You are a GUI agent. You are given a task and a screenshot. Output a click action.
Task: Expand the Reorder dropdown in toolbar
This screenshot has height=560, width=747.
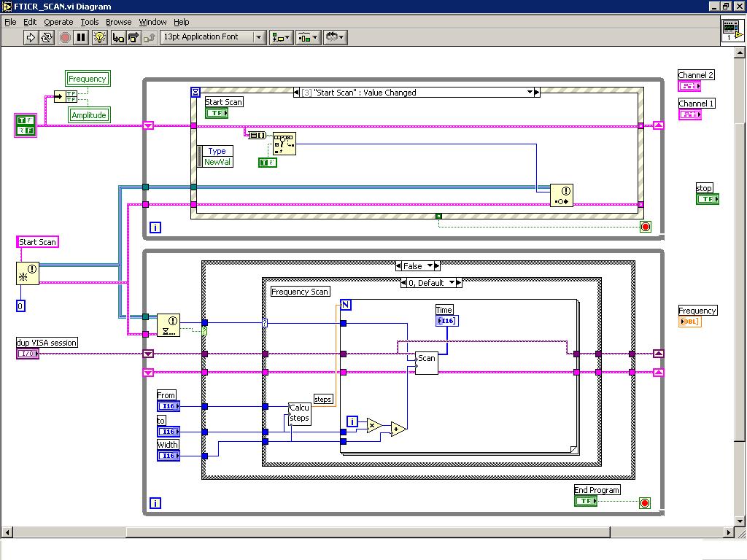coord(334,37)
